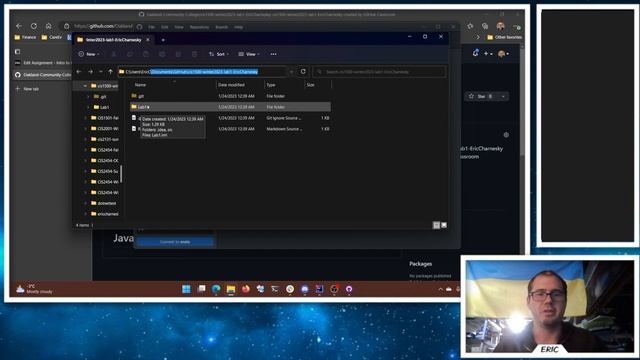
Task: Click the New button in File Explorer
Action: (x=89, y=54)
